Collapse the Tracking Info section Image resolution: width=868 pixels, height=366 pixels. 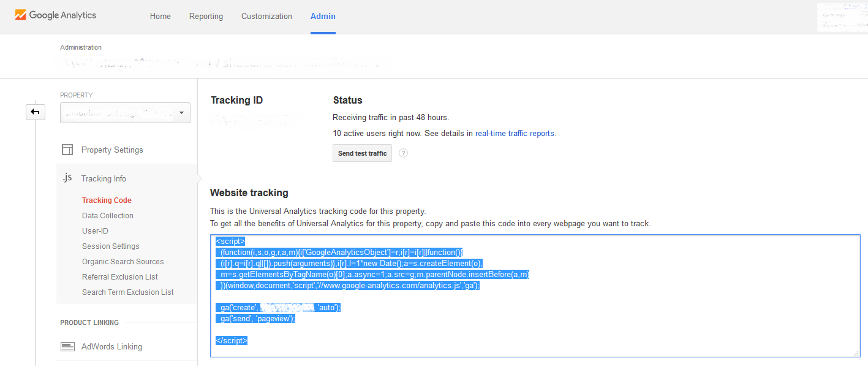tap(104, 178)
